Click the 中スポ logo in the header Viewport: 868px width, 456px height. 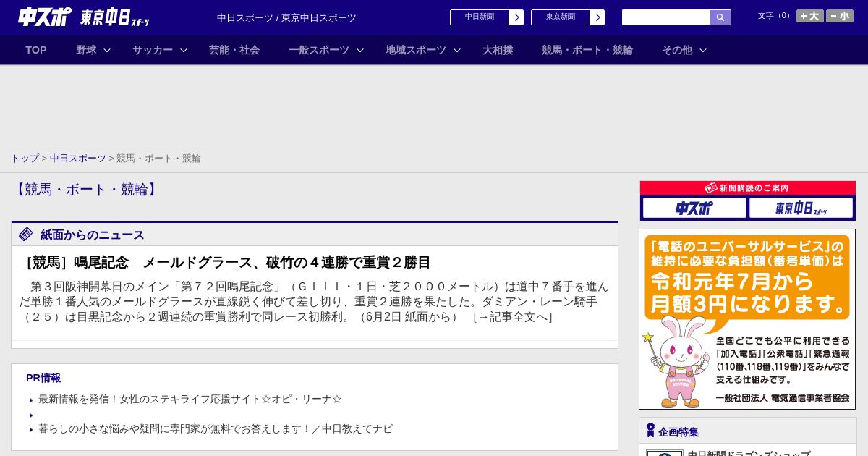click(45, 17)
